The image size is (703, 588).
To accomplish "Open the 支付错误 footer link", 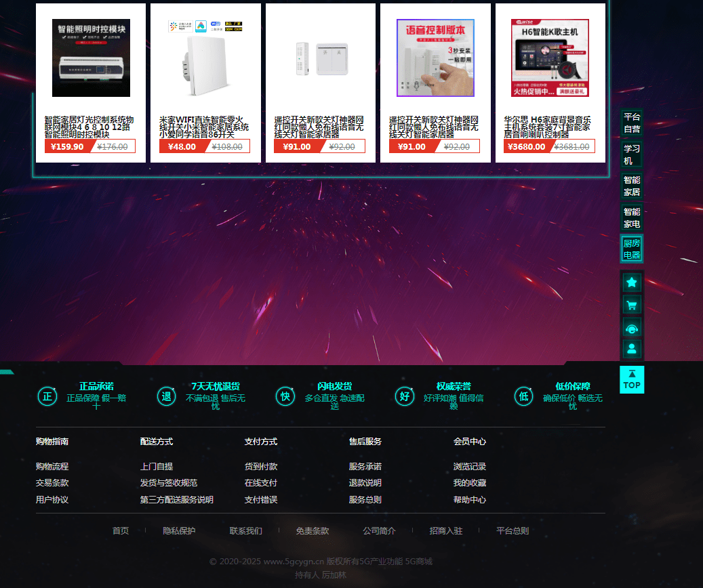I will click(261, 500).
